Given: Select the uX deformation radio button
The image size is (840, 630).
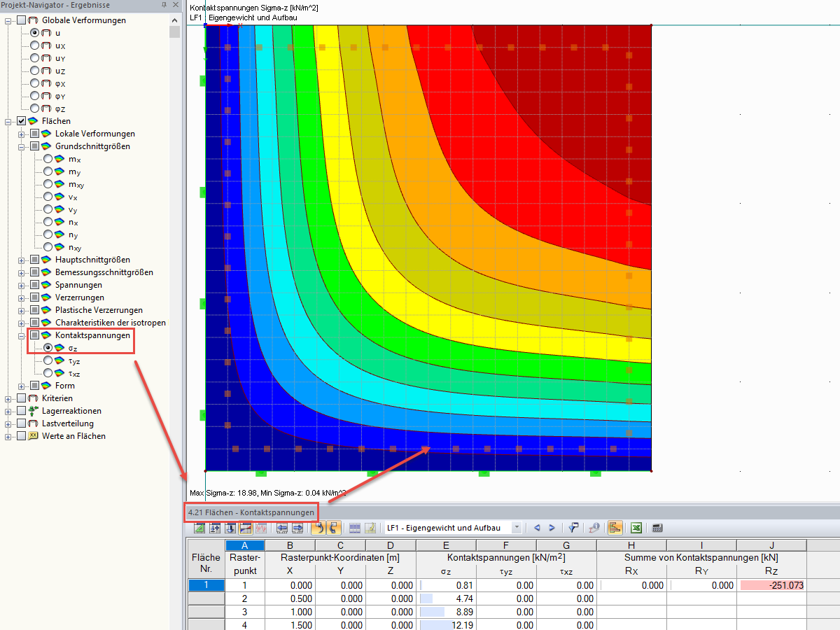Looking at the screenshot, I should click(34, 45).
